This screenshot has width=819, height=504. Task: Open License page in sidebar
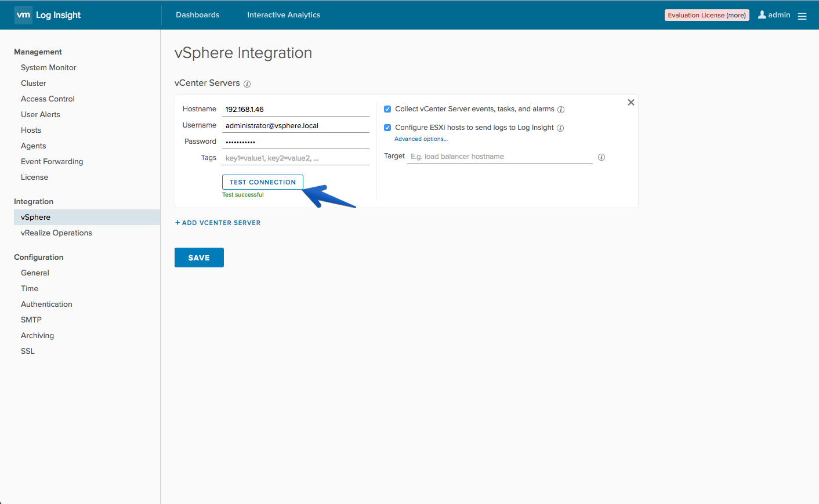click(x=34, y=177)
